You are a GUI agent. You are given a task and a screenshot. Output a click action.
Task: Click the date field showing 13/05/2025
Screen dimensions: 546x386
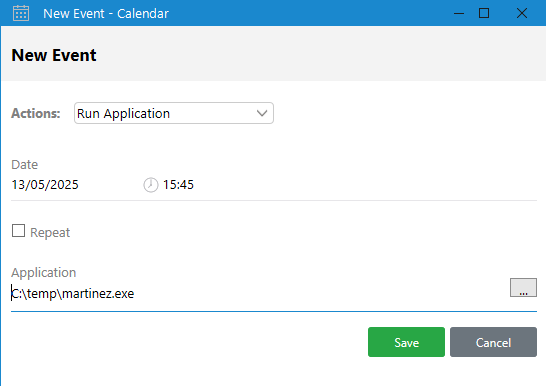pyautogui.click(x=45, y=185)
